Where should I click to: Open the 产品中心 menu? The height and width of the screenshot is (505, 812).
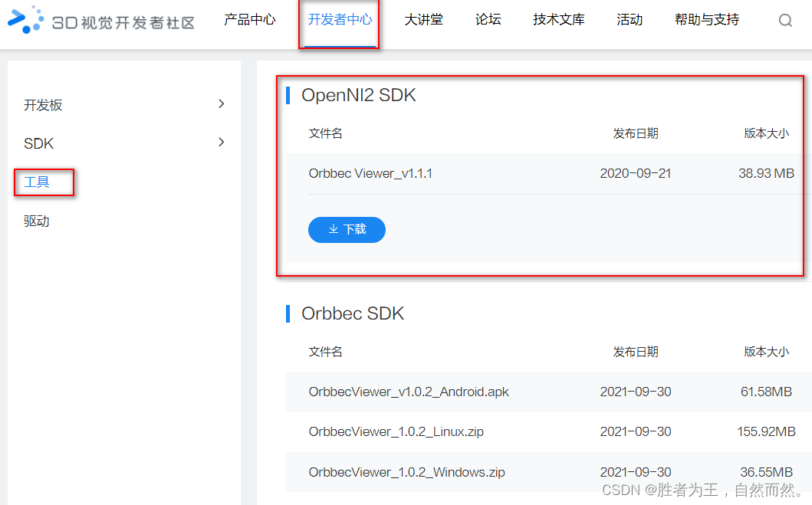[x=250, y=20]
